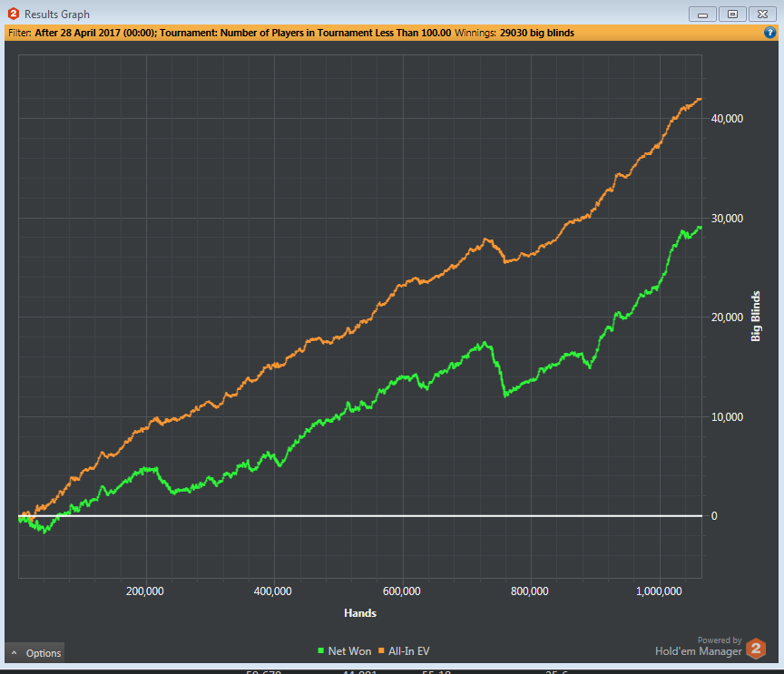Screen dimensions: 784x674
Task: Maximize the Results Graph window
Action: (732, 14)
